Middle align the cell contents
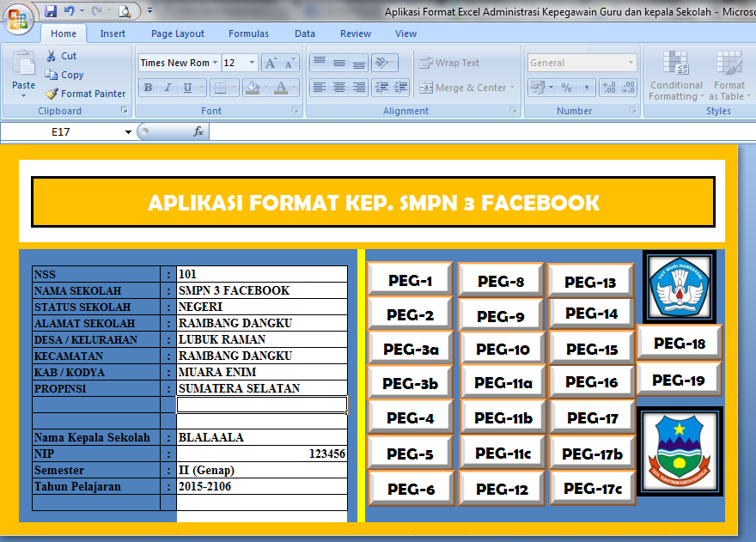Viewport: 756px width, 542px height. (339, 64)
